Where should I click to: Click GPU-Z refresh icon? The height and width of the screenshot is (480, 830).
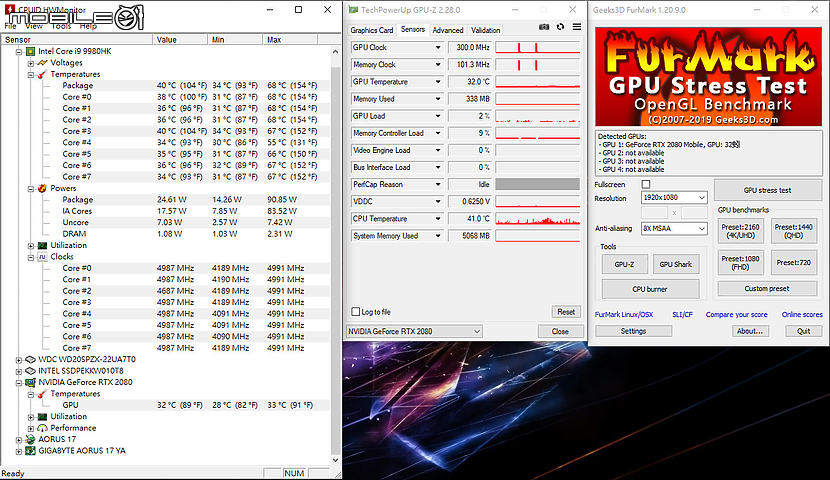561,27
